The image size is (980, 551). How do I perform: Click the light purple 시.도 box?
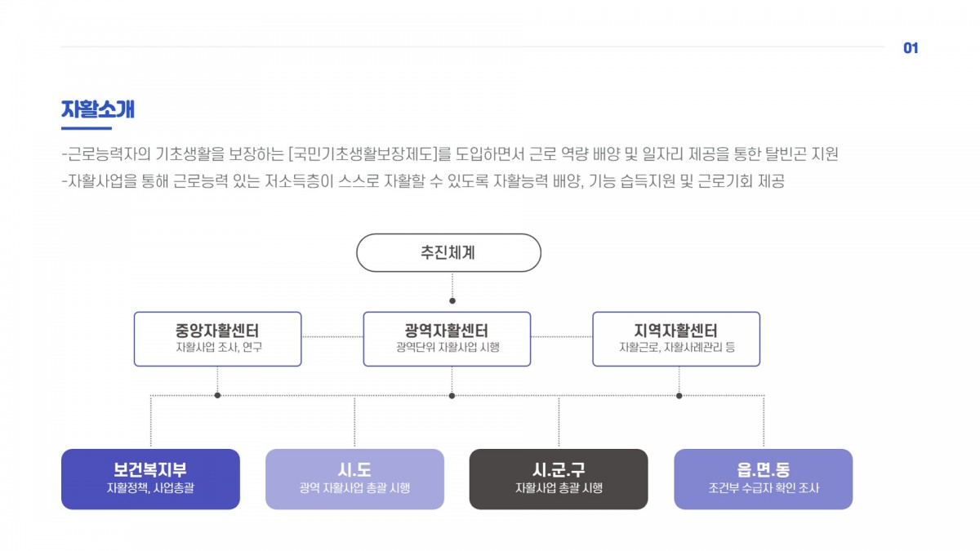(354, 479)
